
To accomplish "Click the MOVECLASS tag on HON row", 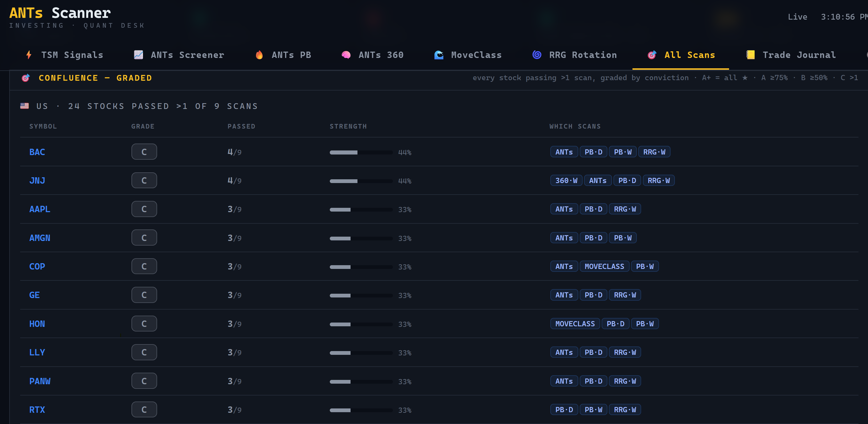I will [575, 324].
